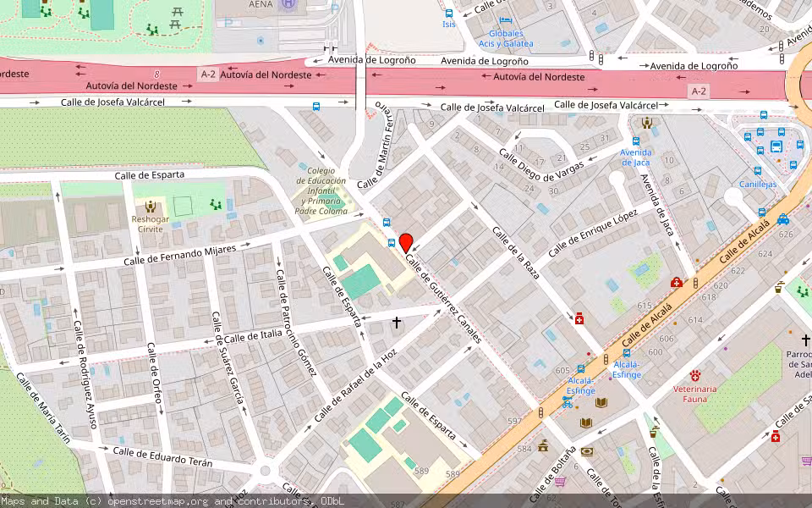Viewport: 812px width, 508px height.
Task: Click the Globales Acis y Galatea label
Action: coord(505,37)
